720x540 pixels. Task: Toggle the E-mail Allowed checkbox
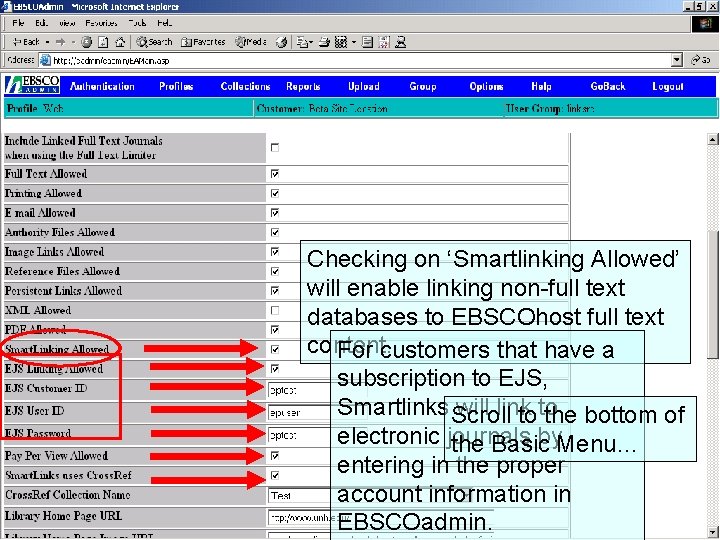(275, 213)
